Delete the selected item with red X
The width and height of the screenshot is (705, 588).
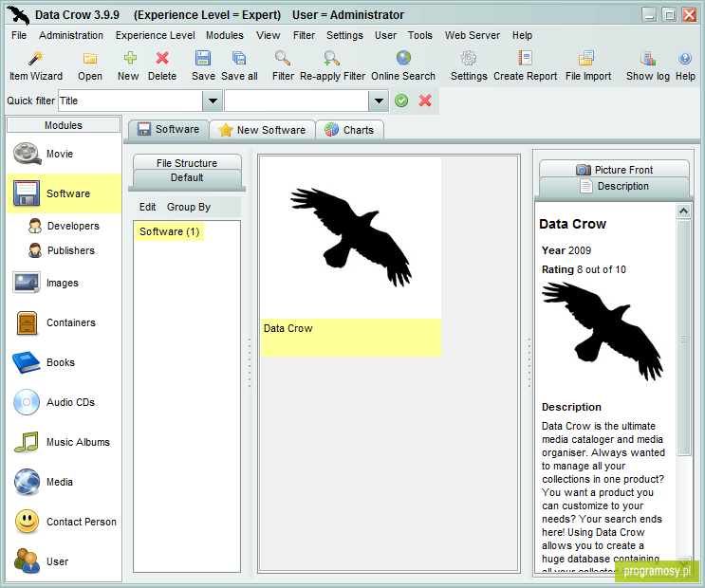coord(162,65)
